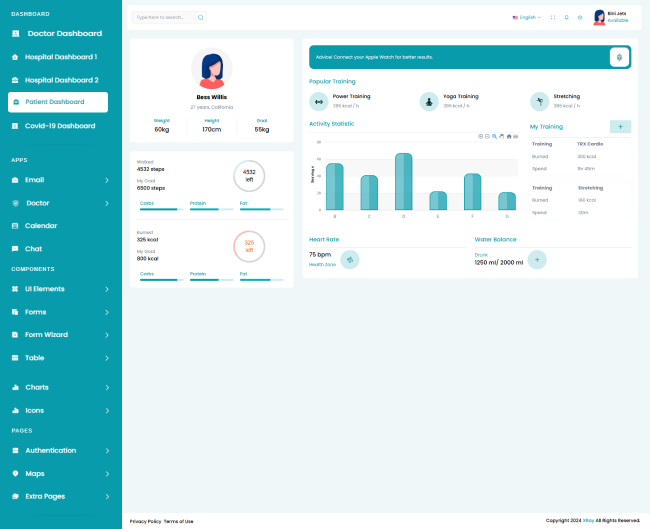Click the Heart Rate health zone icon
This screenshot has height=529, width=650.
click(x=350, y=260)
